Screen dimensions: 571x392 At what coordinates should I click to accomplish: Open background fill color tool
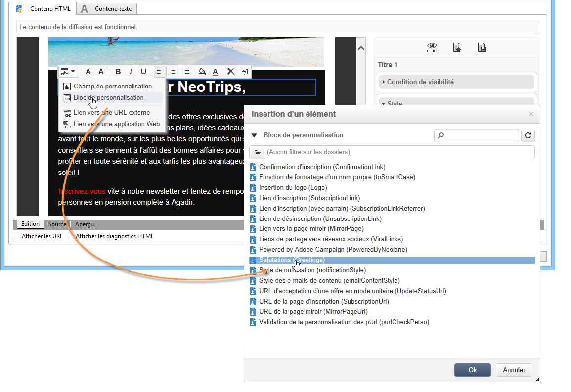[202, 72]
